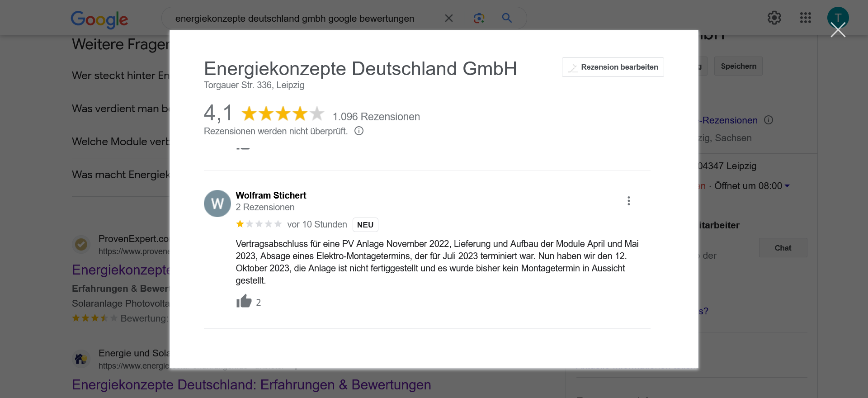Image resolution: width=868 pixels, height=398 pixels.
Task: Open Google settings gear
Action: [774, 18]
